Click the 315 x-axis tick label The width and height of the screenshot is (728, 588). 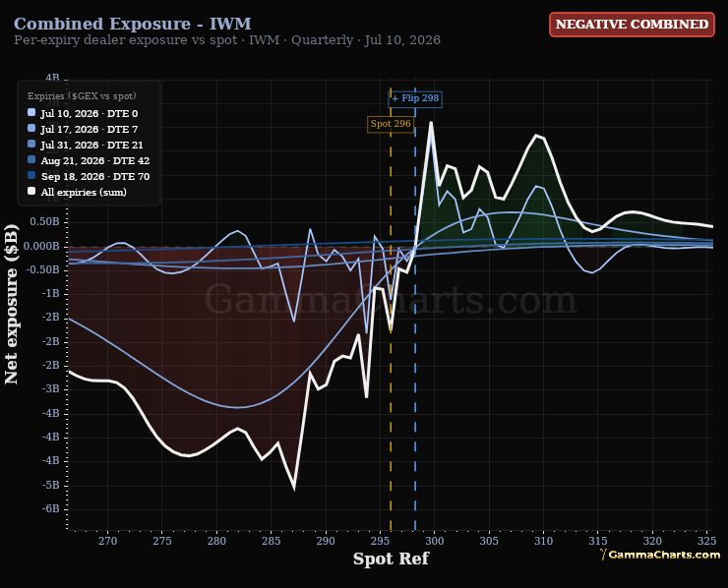pos(598,541)
